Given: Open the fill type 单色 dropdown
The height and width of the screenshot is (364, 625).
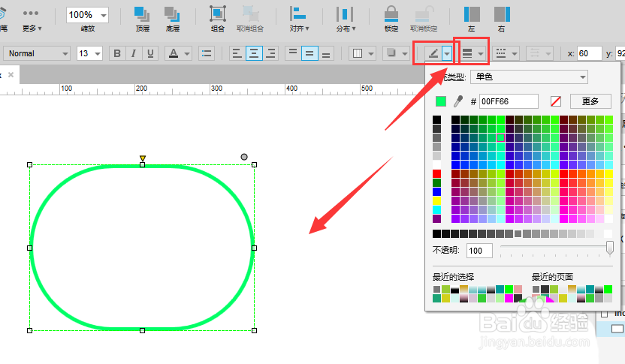Looking at the screenshot, I should pyautogui.click(x=529, y=77).
